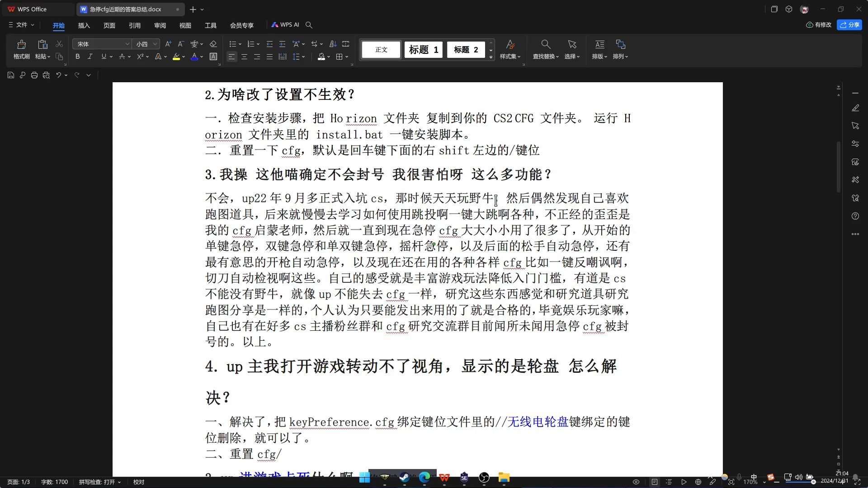
Task: Expand the styles gallery more arrow
Action: 491,57
